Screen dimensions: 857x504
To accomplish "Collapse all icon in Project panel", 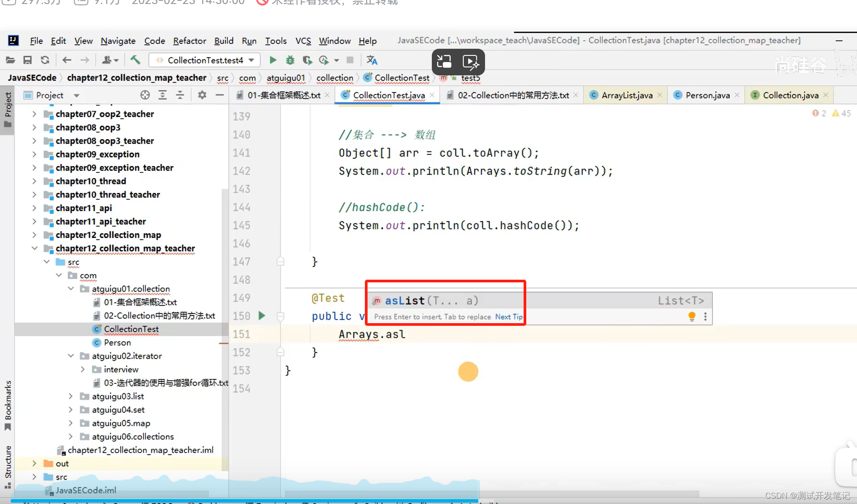I will point(180,95).
